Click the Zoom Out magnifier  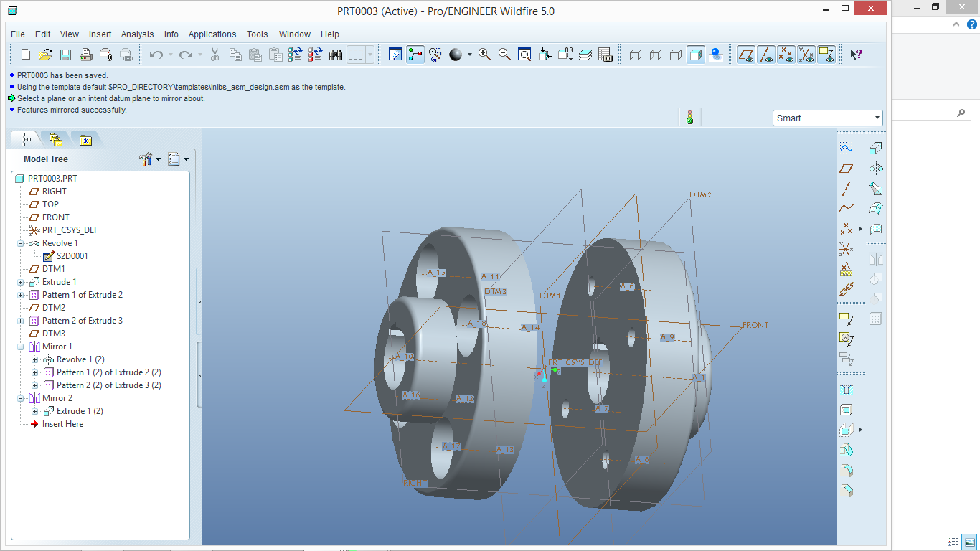point(504,55)
